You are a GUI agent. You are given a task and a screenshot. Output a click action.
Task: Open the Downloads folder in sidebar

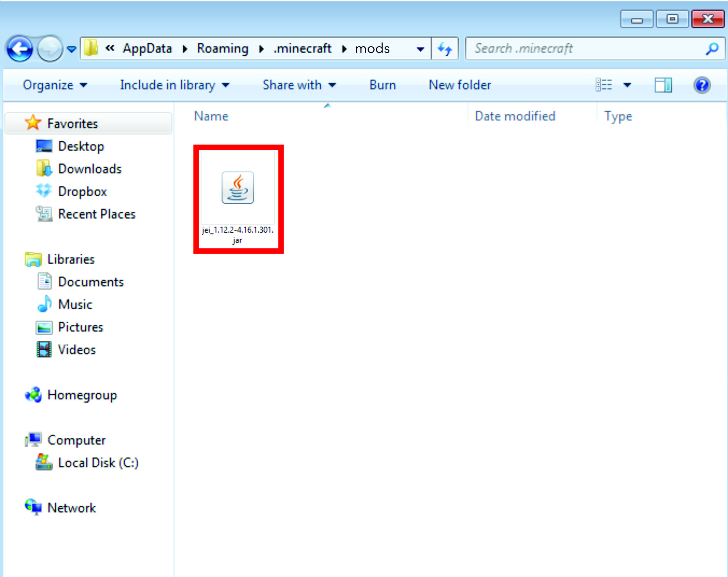coord(90,169)
